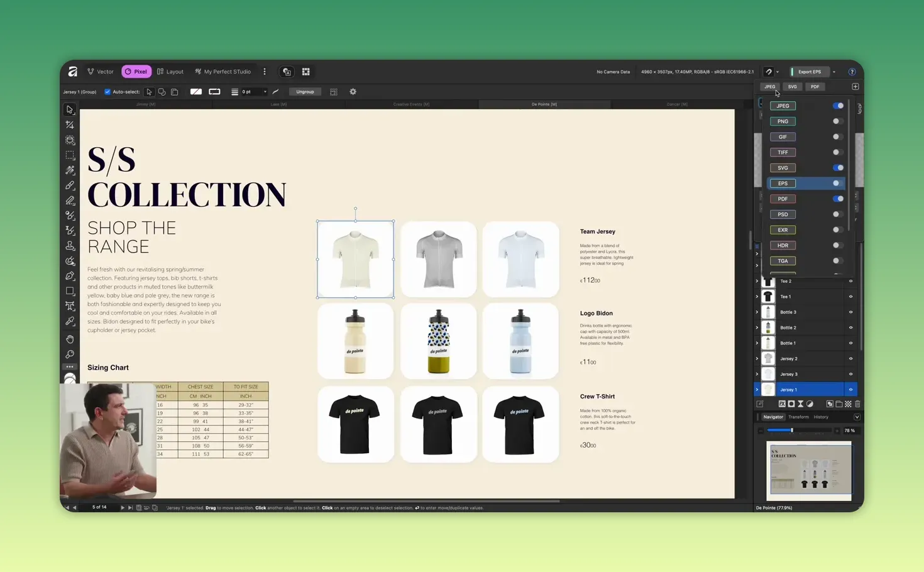Click the Ungroup button
The height and width of the screenshot is (572, 924).
pyautogui.click(x=305, y=92)
